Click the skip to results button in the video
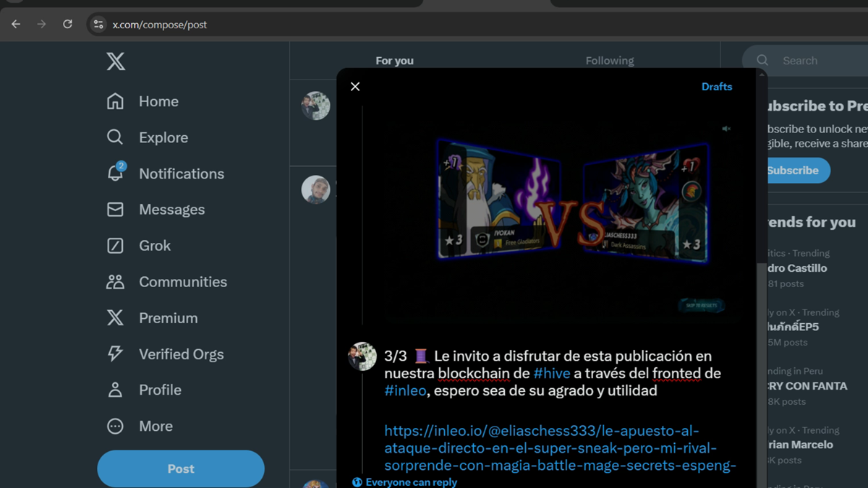Viewport: 868px width, 488px height. 701,305
